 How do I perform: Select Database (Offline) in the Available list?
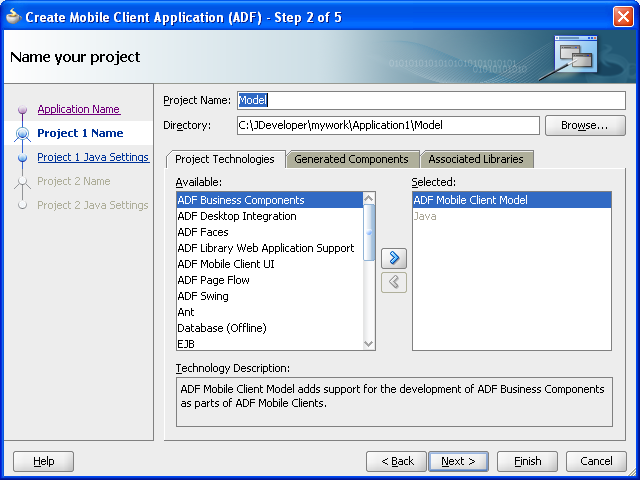pos(270,328)
